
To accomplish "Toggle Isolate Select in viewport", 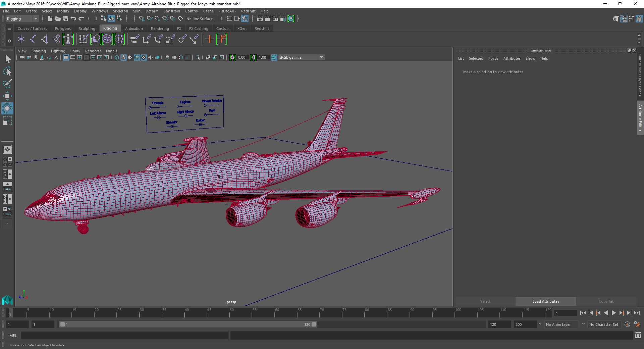I will [198, 57].
